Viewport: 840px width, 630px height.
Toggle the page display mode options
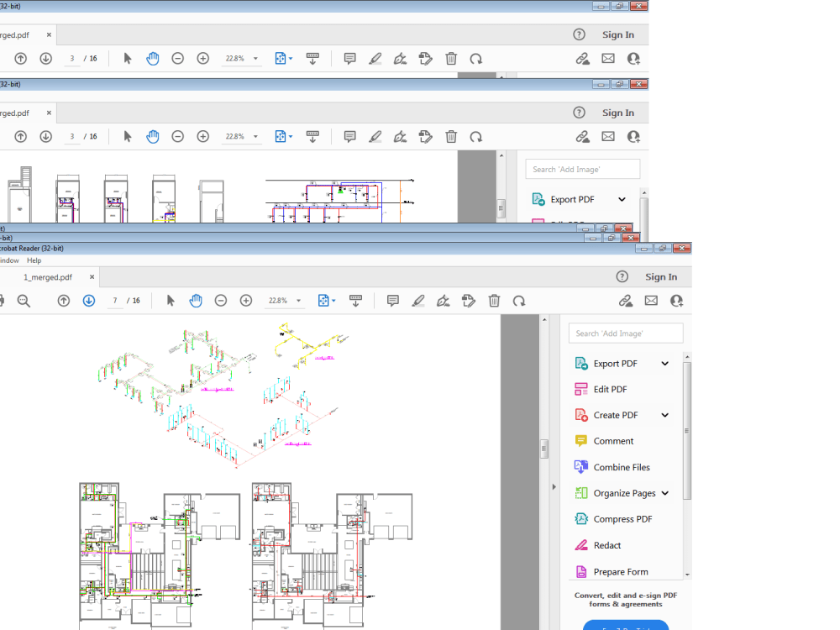point(326,300)
